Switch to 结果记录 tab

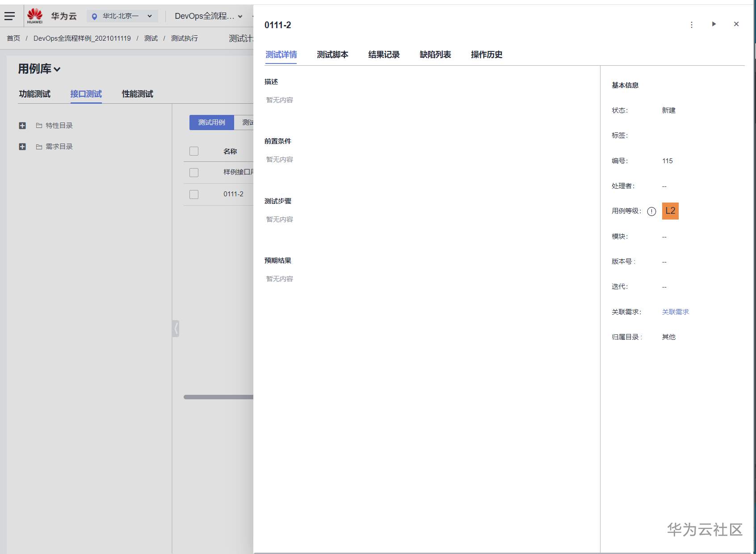pos(384,55)
